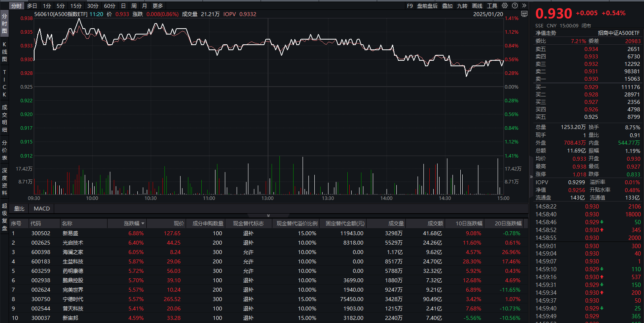Viewport: 644px width, 323px height.
Task: Select the K线图 side tab
Action: 4,52
